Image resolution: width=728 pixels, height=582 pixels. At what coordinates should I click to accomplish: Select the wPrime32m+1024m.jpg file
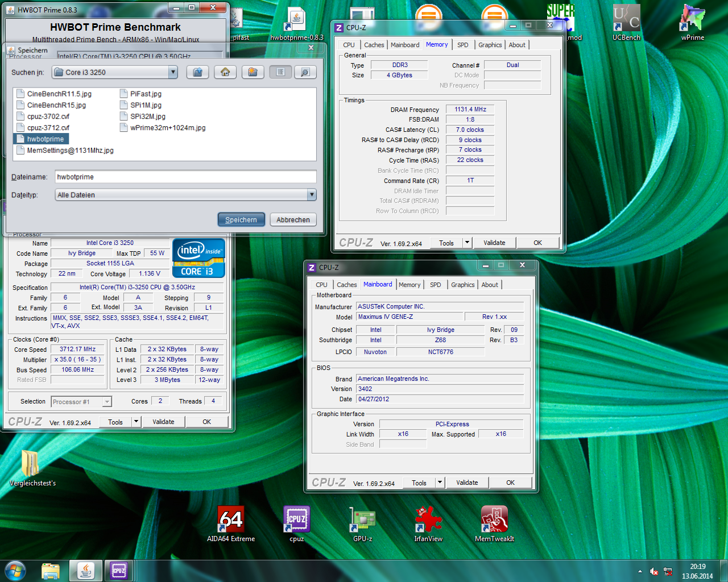pos(163,128)
